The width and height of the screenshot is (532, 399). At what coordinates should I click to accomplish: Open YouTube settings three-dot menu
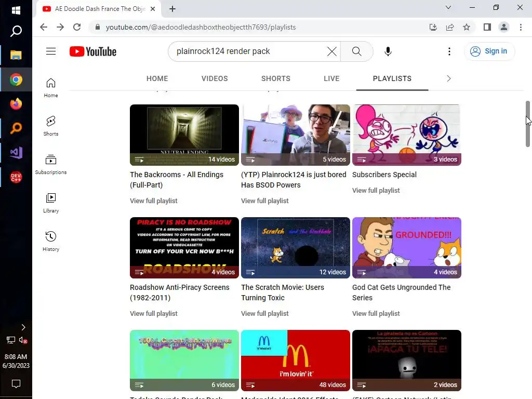[449, 51]
